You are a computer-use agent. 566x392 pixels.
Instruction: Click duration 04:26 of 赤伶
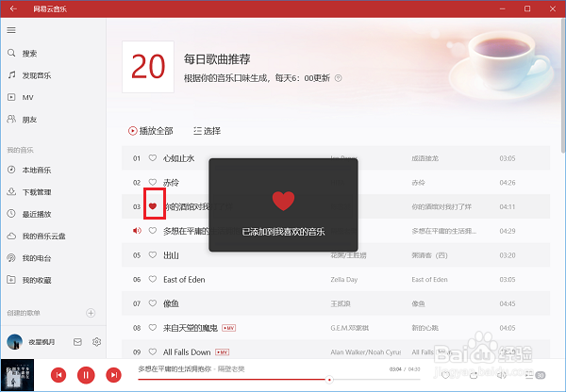pos(508,183)
